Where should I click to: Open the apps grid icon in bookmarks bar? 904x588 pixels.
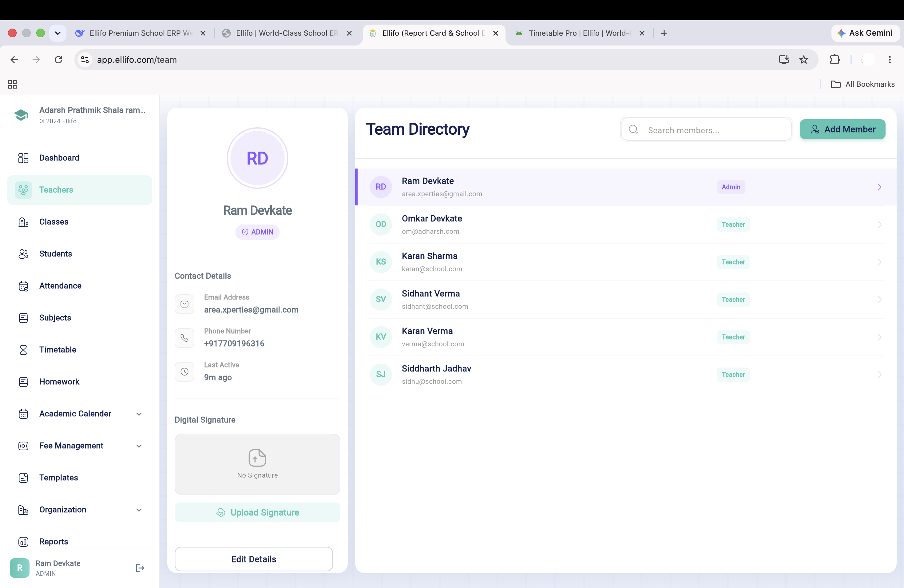coord(12,84)
